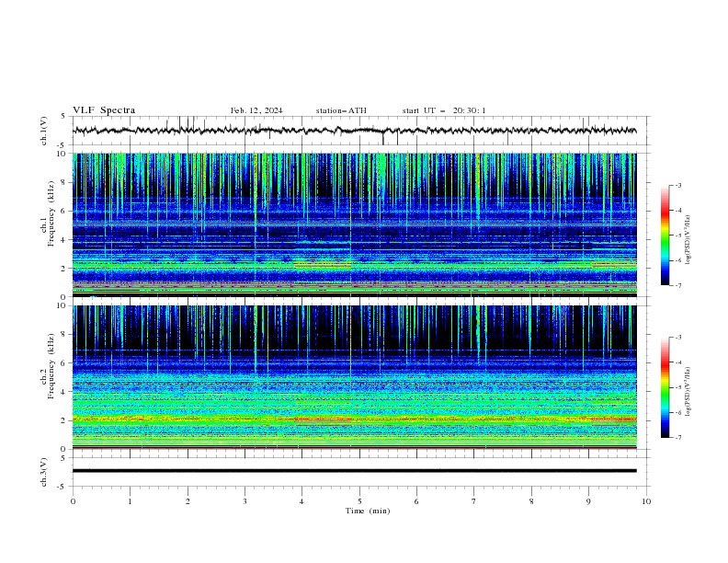The image size is (728, 563).
Task: Click the time axis tick label "9"
Action: [x=588, y=501]
